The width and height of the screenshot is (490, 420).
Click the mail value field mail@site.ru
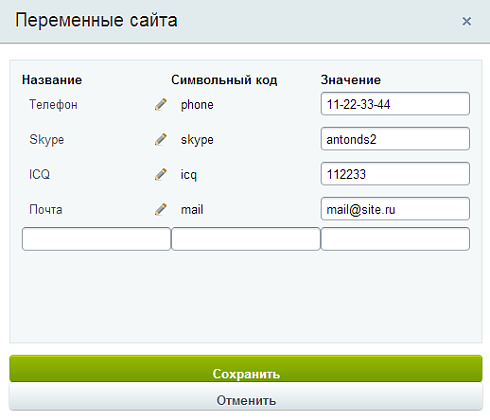tap(395, 209)
